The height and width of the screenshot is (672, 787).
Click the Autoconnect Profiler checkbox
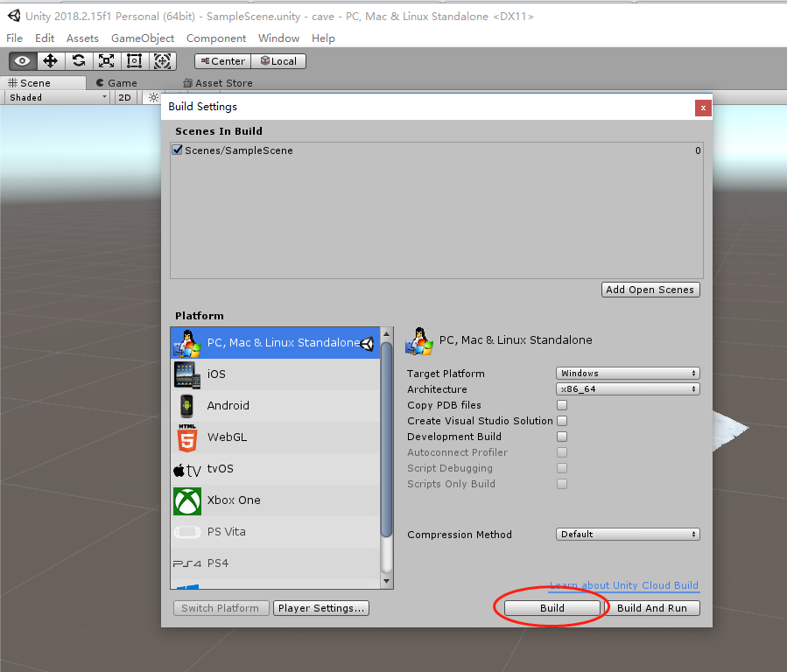[x=562, y=451]
